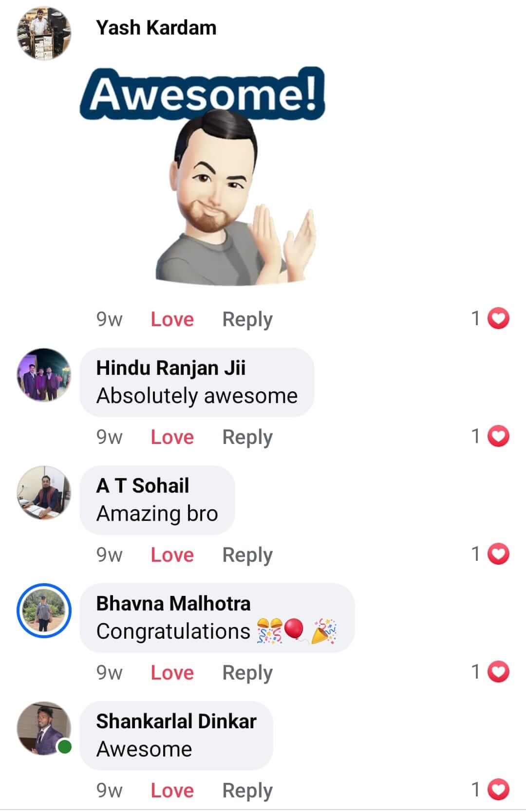Open A T Sohail's profile photo
Image resolution: width=526 pixels, height=812 pixels.
click(44, 493)
